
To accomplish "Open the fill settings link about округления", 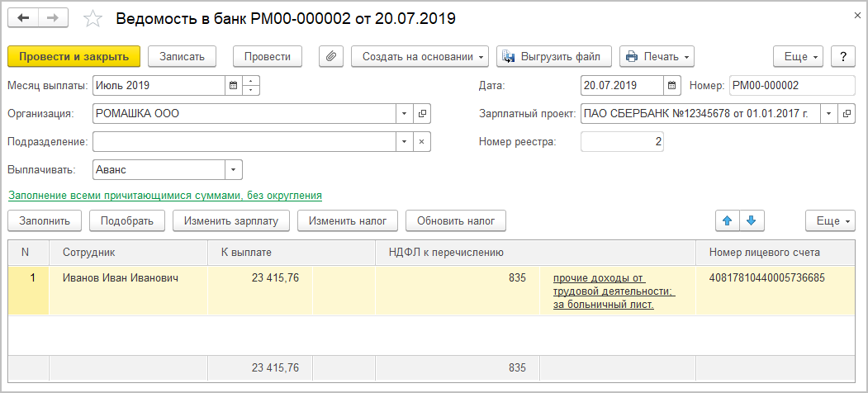I will (x=164, y=196).
